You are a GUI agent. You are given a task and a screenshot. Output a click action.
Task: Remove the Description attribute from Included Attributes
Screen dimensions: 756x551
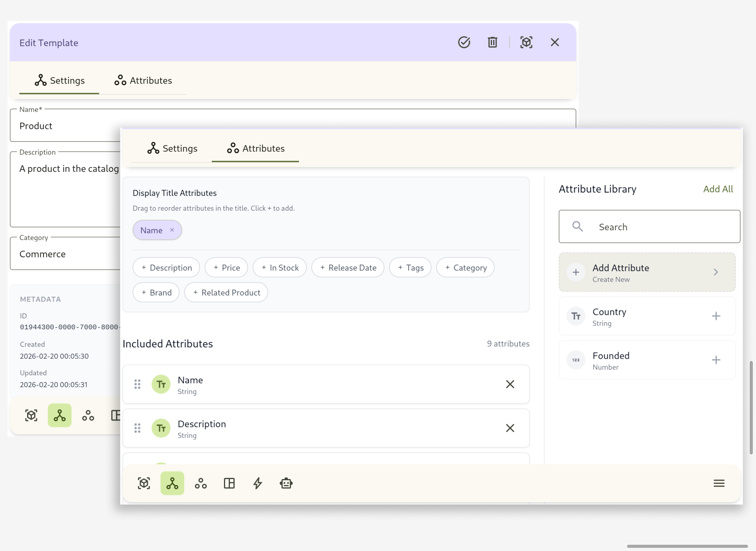[510, 428]
